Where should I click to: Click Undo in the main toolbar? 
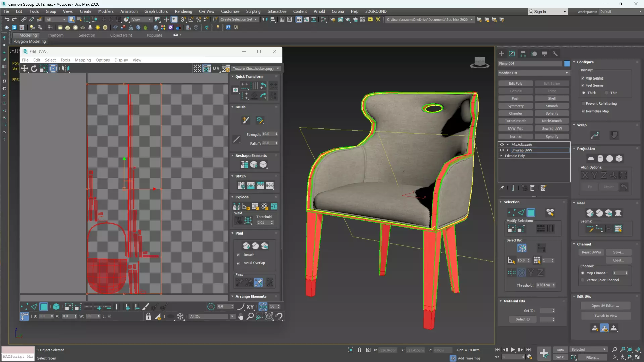7,19
